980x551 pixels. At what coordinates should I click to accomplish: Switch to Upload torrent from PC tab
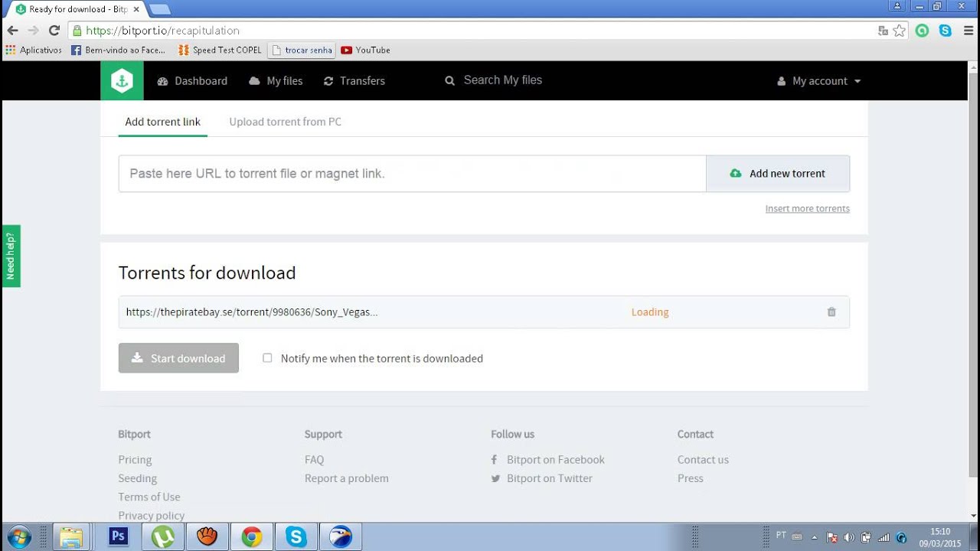[286, 122]
